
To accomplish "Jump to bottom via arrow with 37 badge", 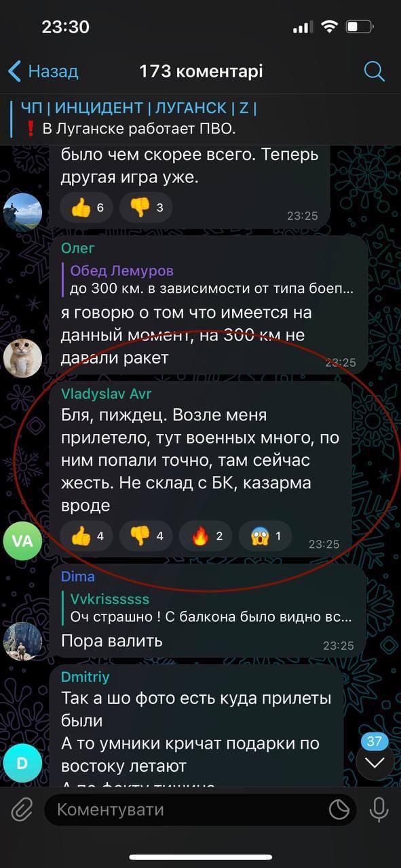I will [x=375, y=762].
